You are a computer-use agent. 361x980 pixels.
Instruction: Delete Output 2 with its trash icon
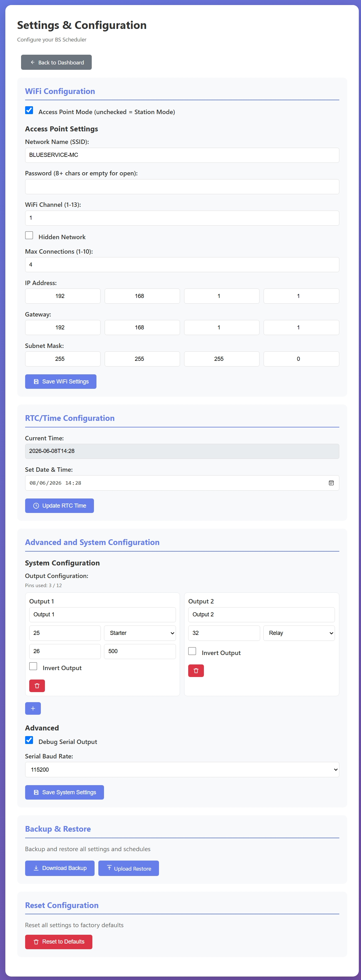pyautogui.click(x=196, y=670)
